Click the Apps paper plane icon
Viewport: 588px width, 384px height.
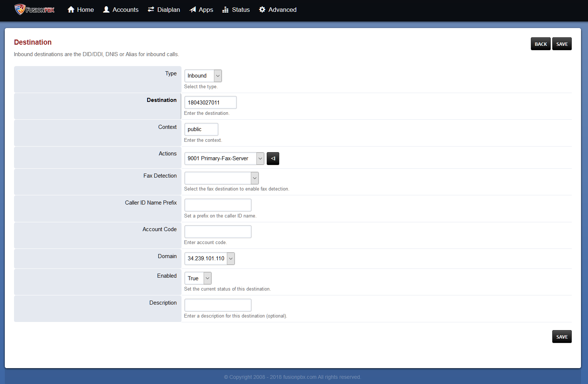point(193,10)
